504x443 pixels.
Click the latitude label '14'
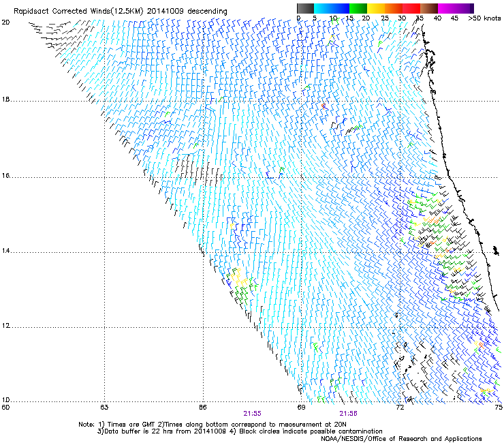(x=5, y=251)
